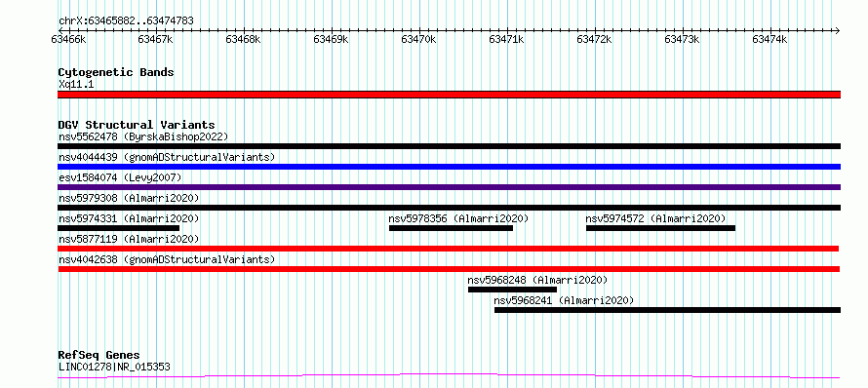868x388 pixels.
Task: Click the red bar of nsv5877119
Action: tap(449, 249)
